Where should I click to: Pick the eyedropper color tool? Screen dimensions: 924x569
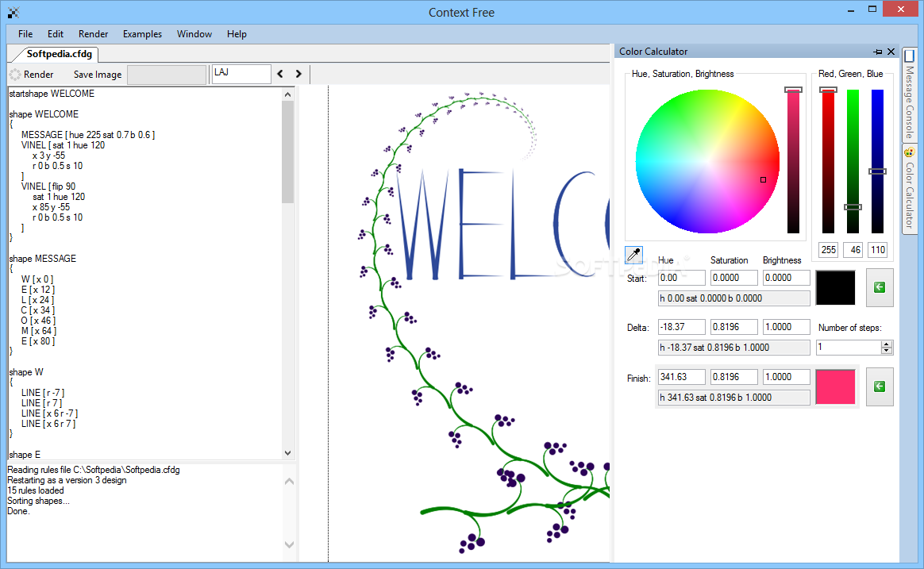(x=633, y=255)
